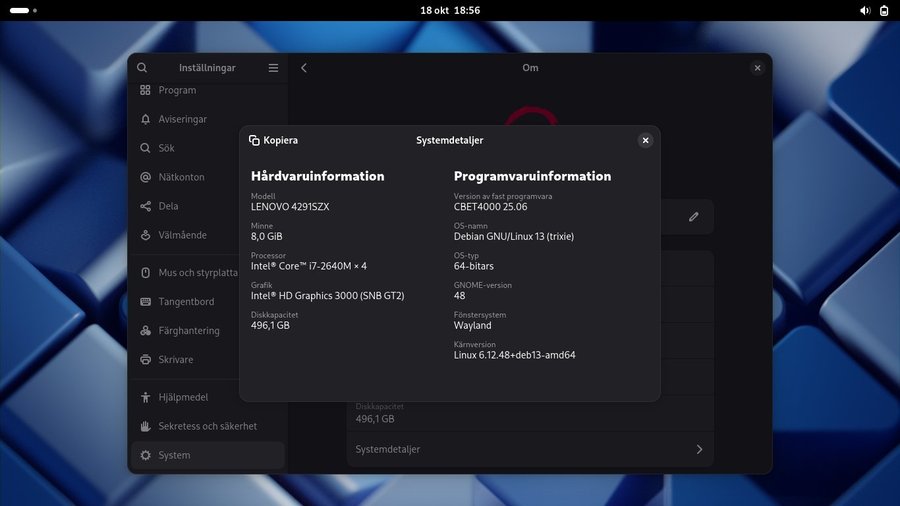Go back using the header arrow
900x506 pixels.
(x=304, y=68)
